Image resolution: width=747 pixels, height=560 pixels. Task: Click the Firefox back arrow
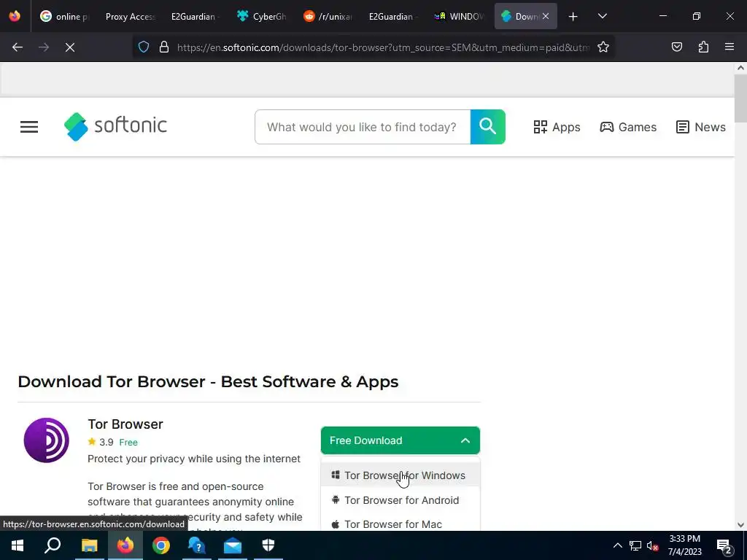(x=18, y=47)
